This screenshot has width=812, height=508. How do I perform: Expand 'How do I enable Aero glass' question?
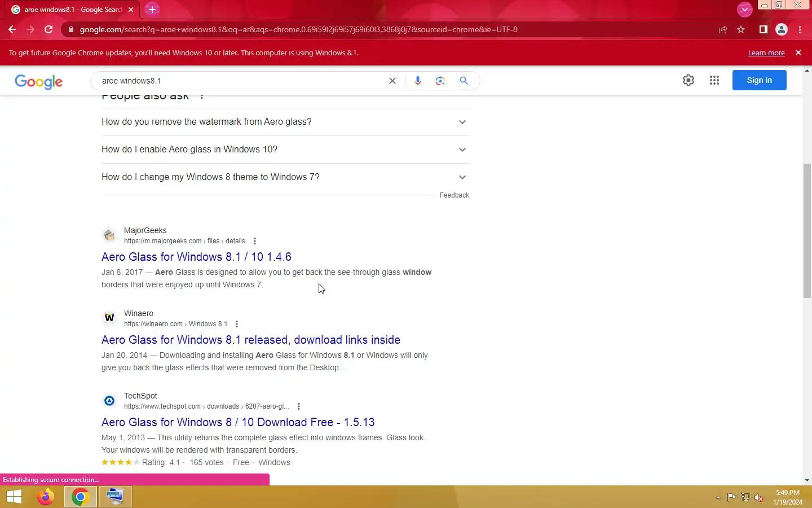pos(285,150)
